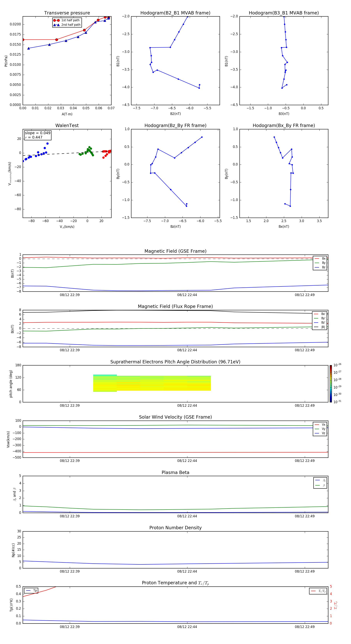
Task: Select the 'slope = 0.049' annotation
Action: (x=37, y=133)
